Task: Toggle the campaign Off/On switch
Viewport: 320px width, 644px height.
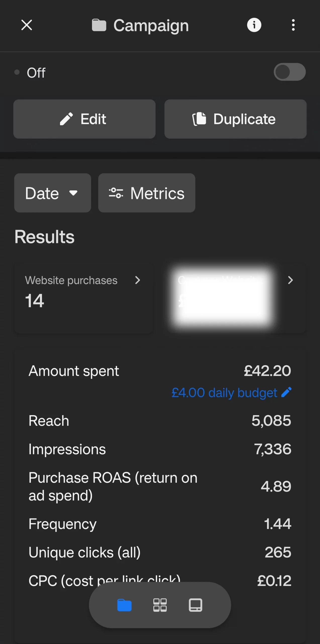Action: pos(290,72)
